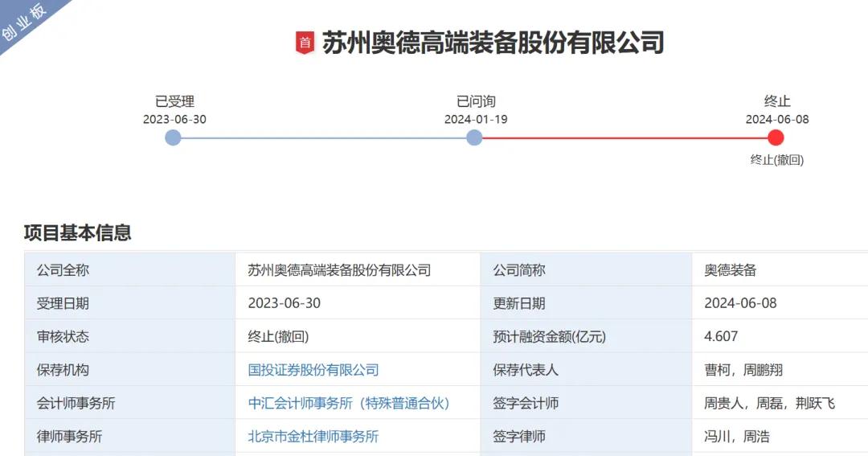Click the 受理日期 label cell
Image resolution: width=868 pixels, height=456 pixels.
coord(130,303)
